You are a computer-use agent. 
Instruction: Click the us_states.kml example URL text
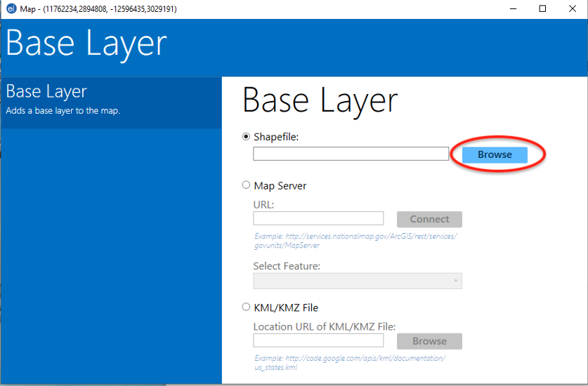350,363
